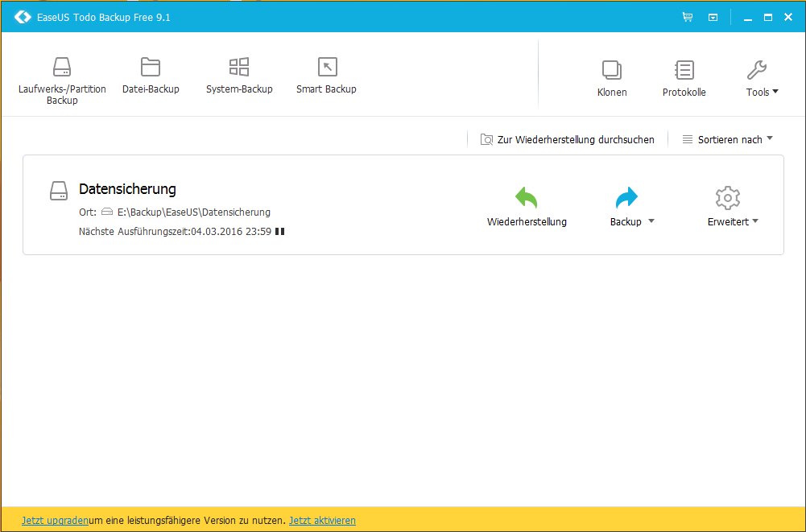Click Zur Wiederherstellung durchsuchen
The height and width of the screenshot is (532, 806).
tap(568, 139)
